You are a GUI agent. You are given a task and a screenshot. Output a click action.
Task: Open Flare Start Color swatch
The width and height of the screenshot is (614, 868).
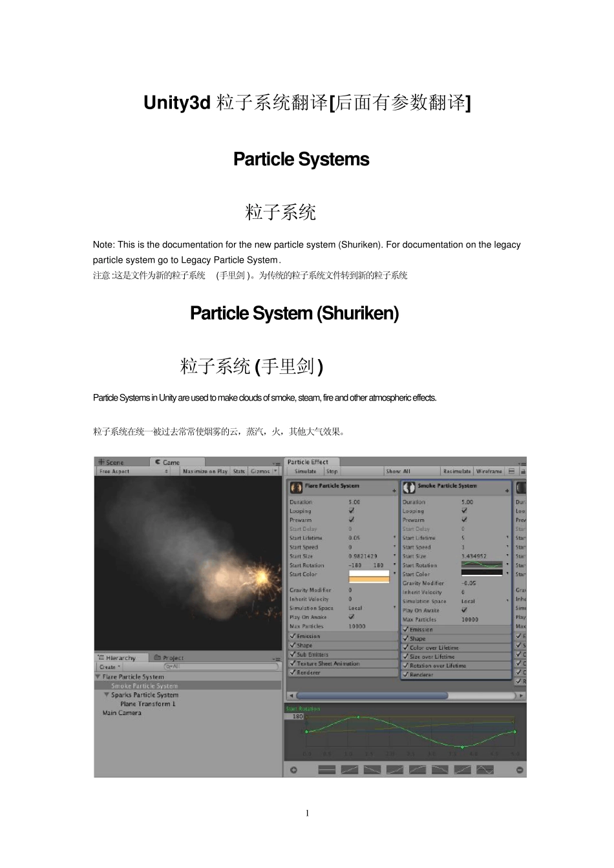pyautogui.click(x=369, y=577)
